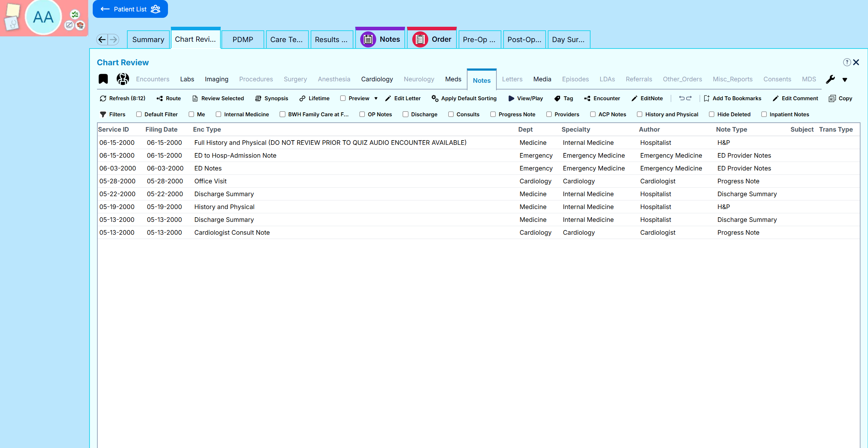
Task: Click the wrench settings icon
Action: pyautogui.click(x=830, y=79)
